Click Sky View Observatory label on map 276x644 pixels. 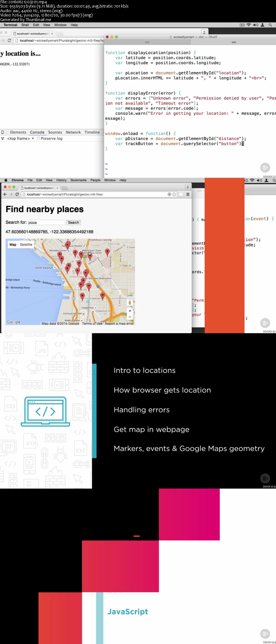100,278
